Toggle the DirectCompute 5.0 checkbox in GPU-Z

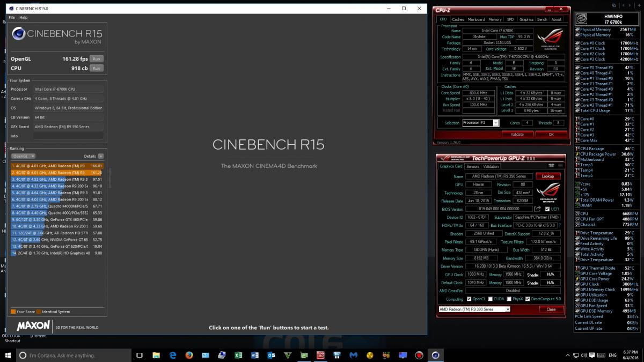(x=528, y=299)
